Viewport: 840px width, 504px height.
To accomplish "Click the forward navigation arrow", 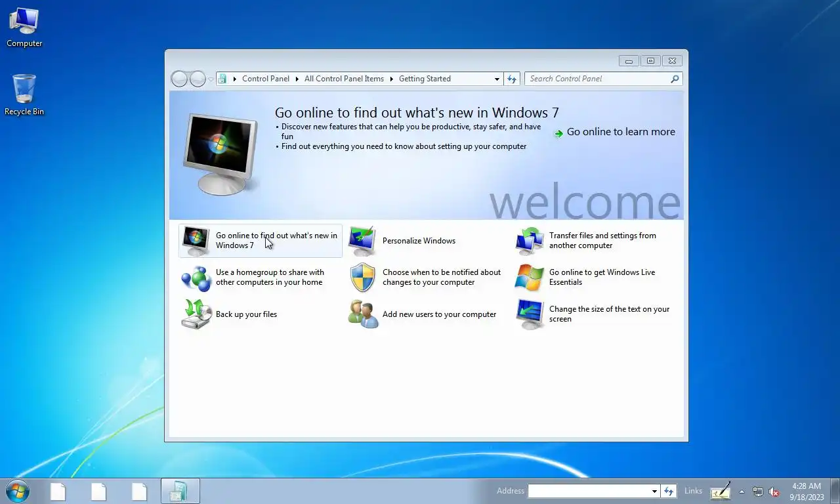I will pyautogui.click(x=198, y=79).
